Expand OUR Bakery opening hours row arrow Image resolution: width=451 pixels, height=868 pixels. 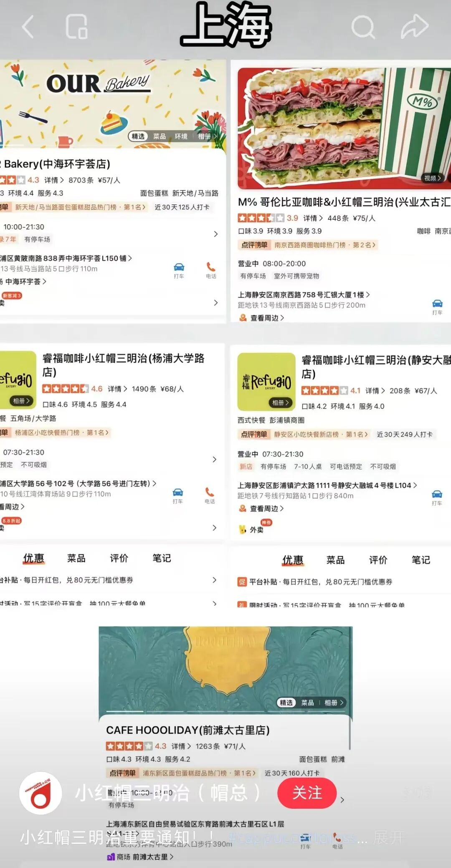(215, 234)
